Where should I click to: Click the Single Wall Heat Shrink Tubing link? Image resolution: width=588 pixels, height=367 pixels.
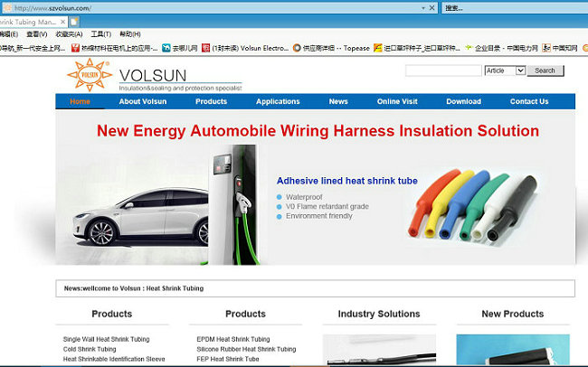tap(107, 339)
